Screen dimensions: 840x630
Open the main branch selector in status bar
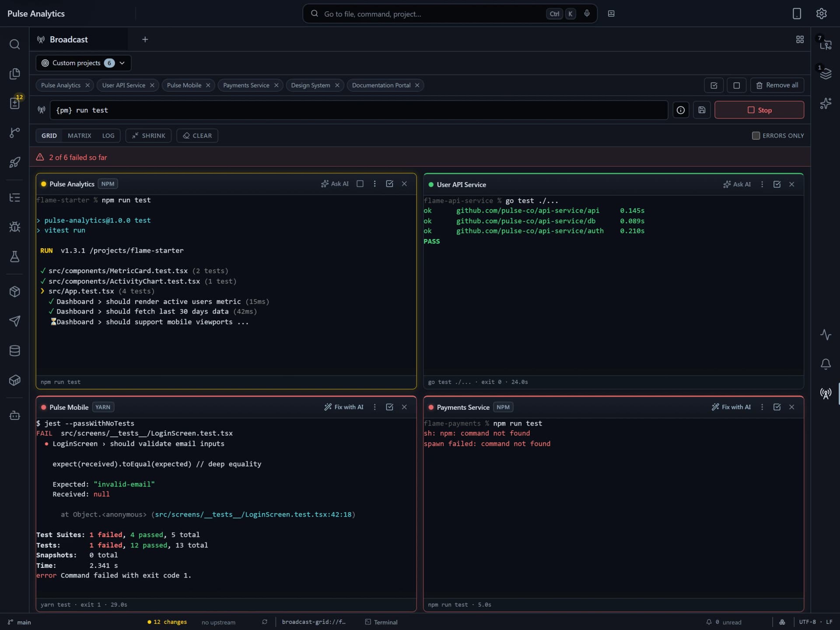[19, 622]
